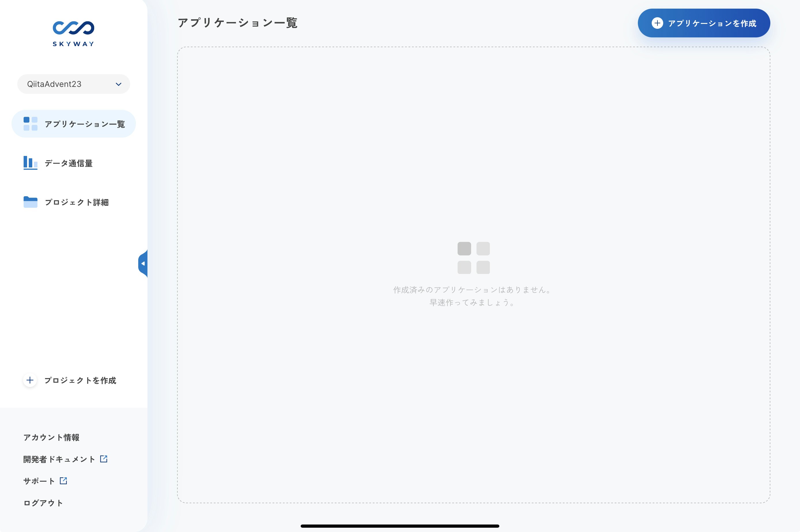Viewport: 800px width, 532px height.
Task: Click the ログアウト link
Action: 43,503
